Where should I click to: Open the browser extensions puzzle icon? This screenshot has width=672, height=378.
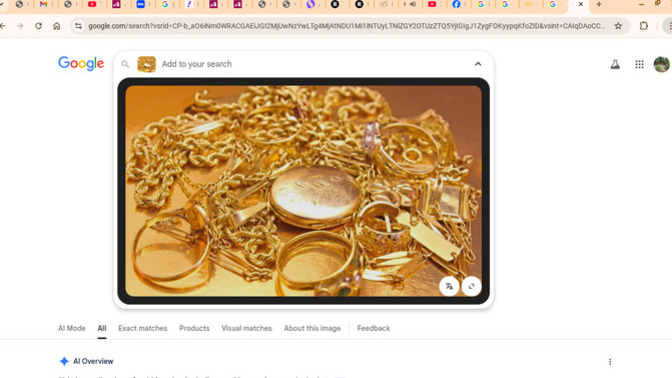[644, 26]
